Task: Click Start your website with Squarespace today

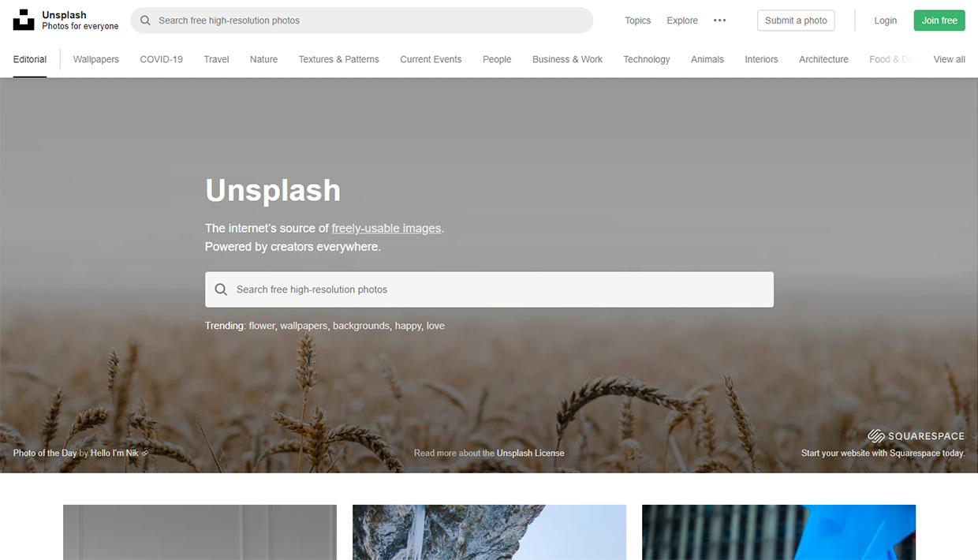Action: [883, 453]
